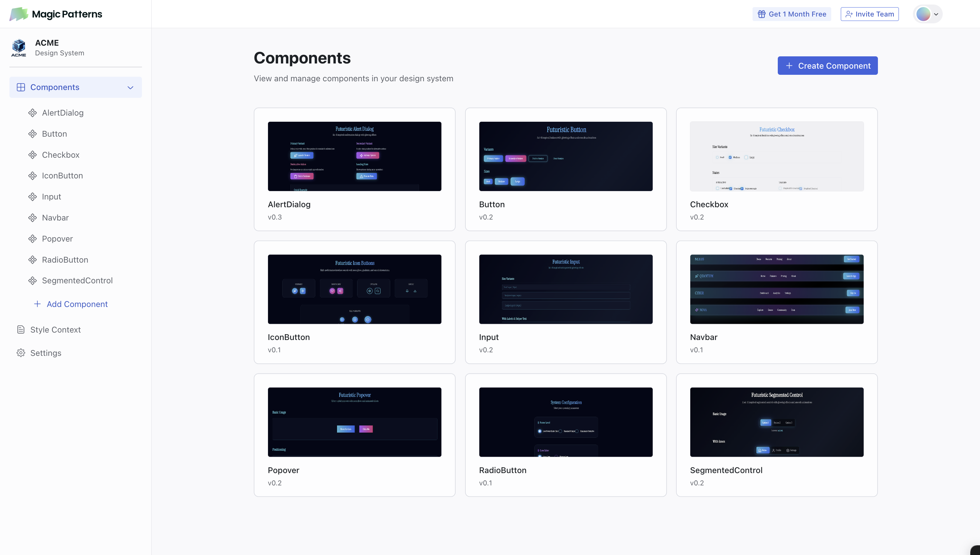The width and height of the screenshot is (980, 555).
Task: Open the RadioButton component card
Action: click(x=565, y=435)
